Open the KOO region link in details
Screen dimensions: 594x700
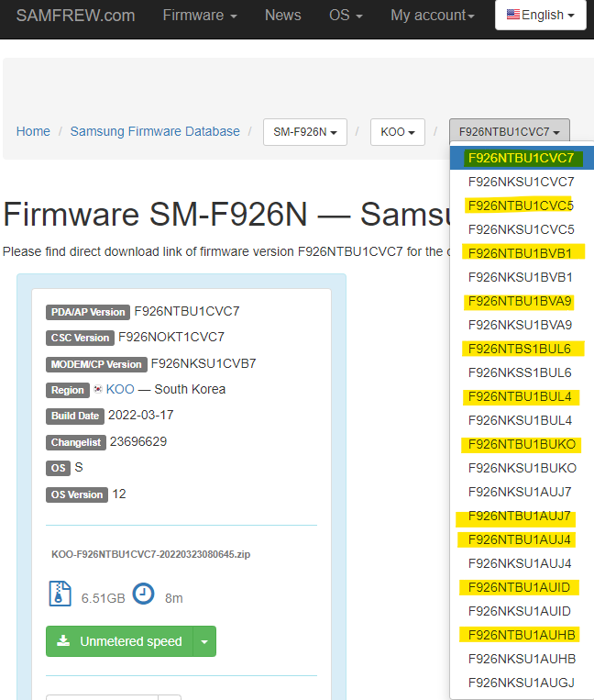point(120,389)
